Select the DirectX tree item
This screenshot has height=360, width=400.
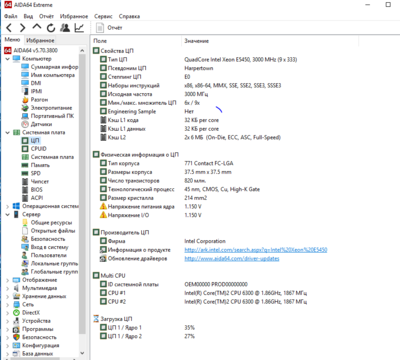click(31, 313)
